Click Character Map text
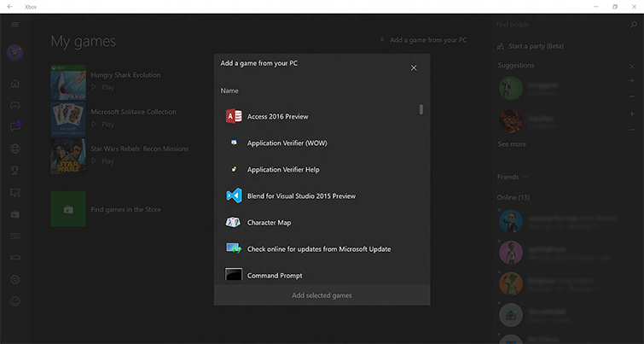 click(x=269, y=222)
